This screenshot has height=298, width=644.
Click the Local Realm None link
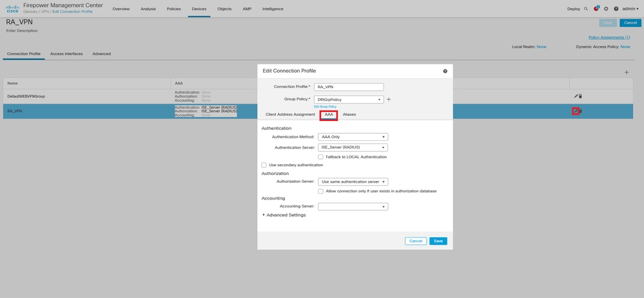pyautogui.click(x=542, y=47)
